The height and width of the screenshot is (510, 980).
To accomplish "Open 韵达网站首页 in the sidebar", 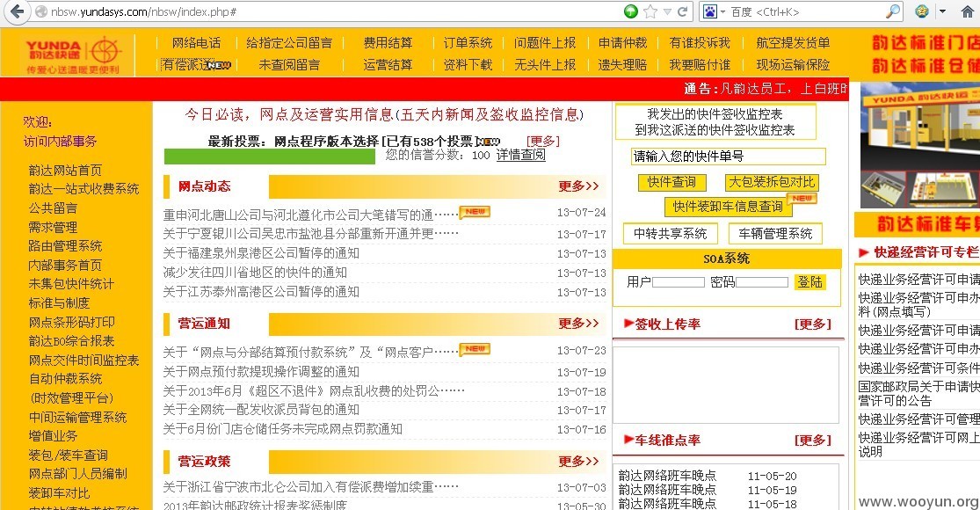I will pyautogui.click(x=65, y=171).
